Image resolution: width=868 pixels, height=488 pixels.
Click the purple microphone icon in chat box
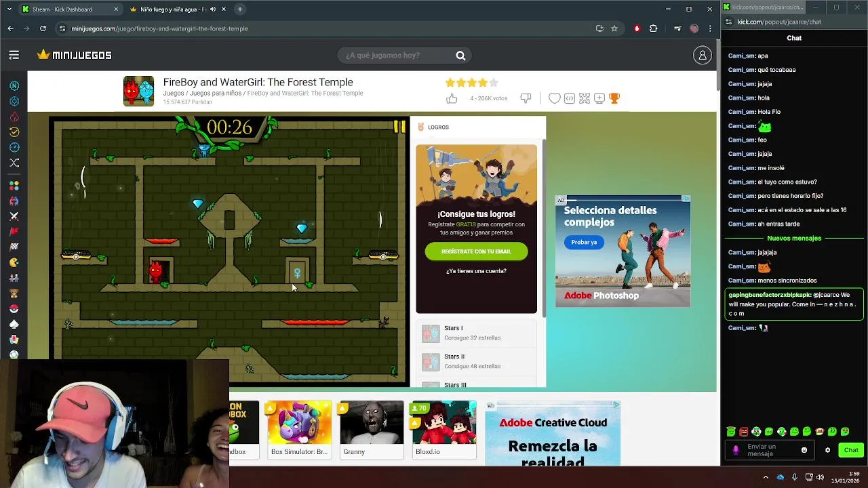click(736, 450)
